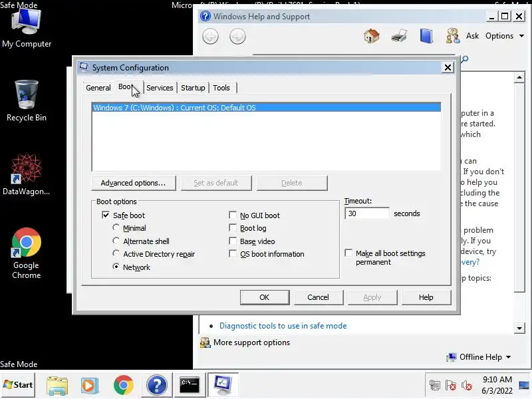This screenshot has width=532, height=399.
Task: Uncheck the Safe boot checkbox
Action: click(106, 215)
